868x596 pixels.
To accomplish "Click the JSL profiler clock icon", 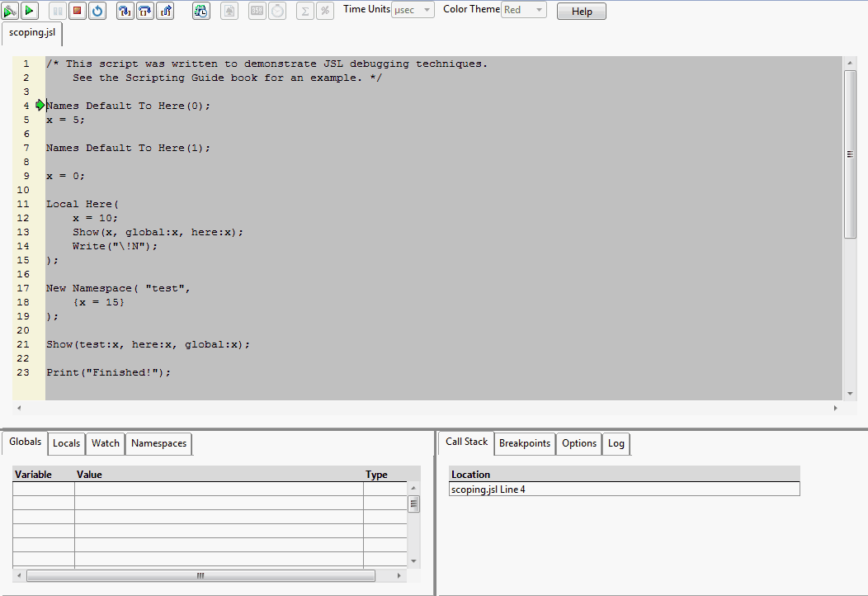I will [201, 11].
